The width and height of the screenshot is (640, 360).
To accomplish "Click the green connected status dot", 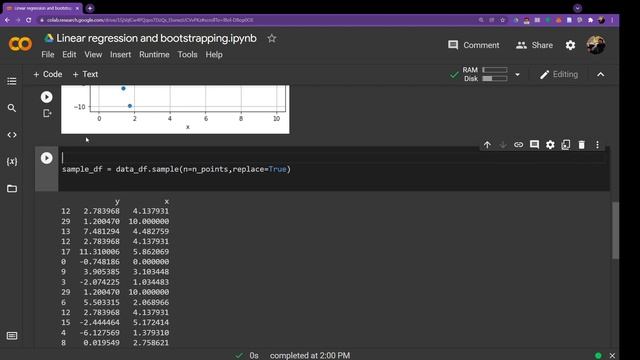I will click(598, 356).
